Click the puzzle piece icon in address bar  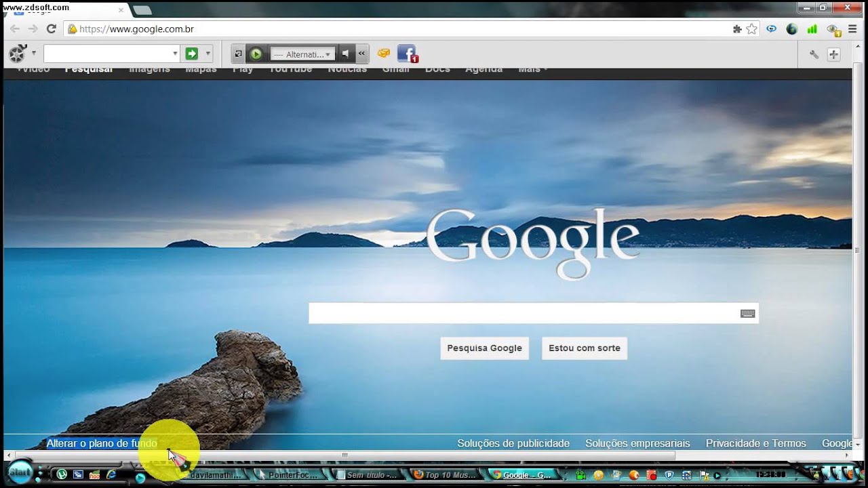pyautogui.click(x=737, y=29)
